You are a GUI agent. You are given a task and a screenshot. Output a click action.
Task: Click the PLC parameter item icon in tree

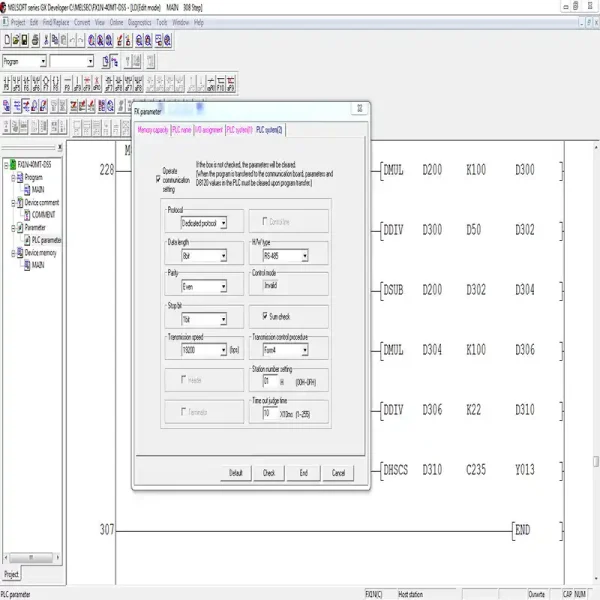[x=27, y=240]
